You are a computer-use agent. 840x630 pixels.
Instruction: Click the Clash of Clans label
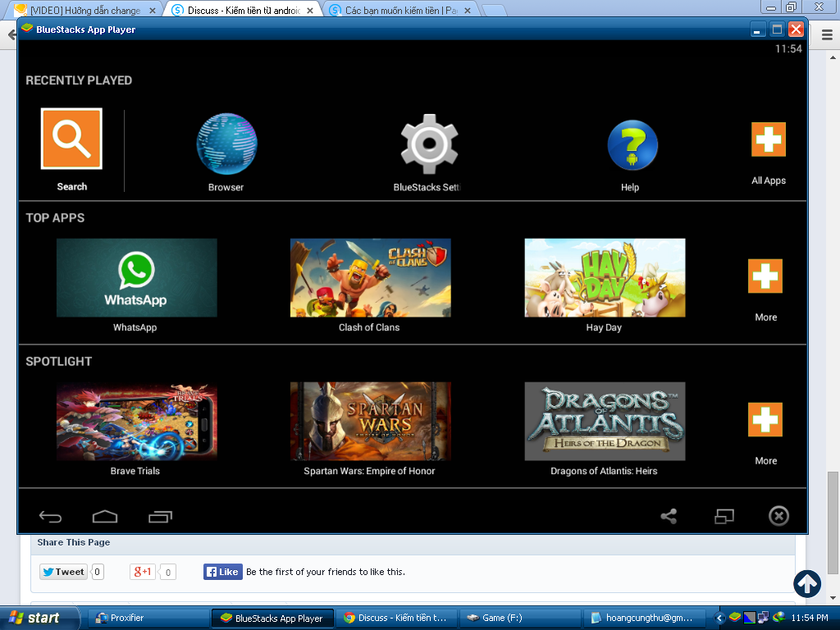point(369,327)
